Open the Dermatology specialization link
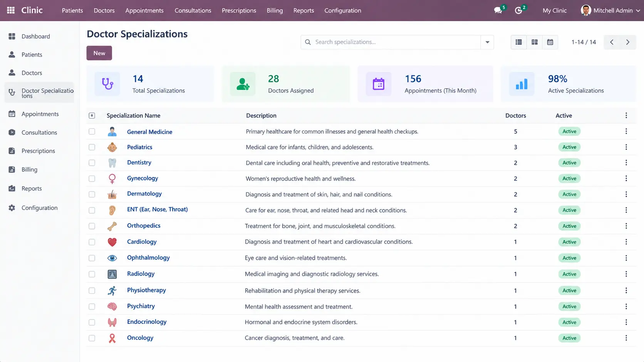 144,194
